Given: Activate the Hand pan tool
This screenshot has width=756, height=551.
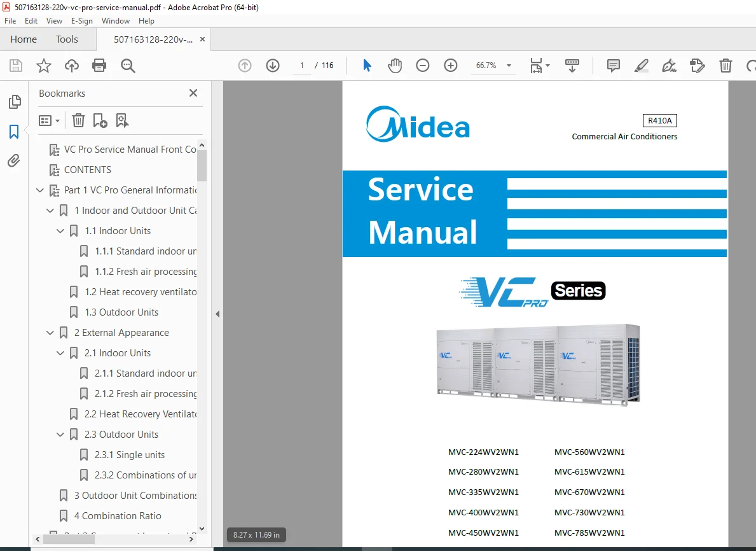Looking at the screenshot, I should 395,66.
